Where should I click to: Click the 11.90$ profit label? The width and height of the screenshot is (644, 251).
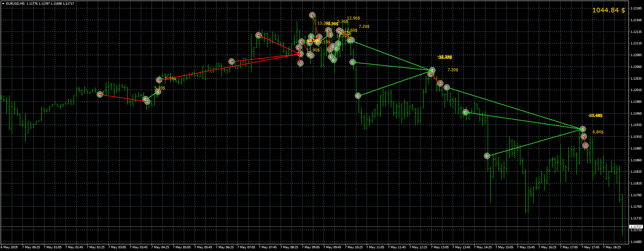[313, 50]
